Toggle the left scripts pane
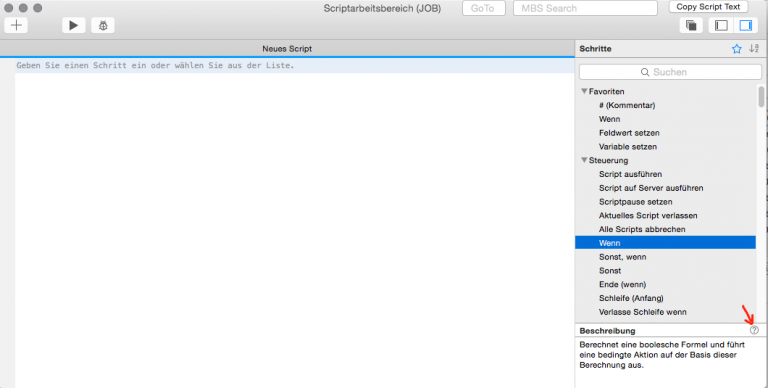This screenshot has width=768, height=388. point(721,25)
